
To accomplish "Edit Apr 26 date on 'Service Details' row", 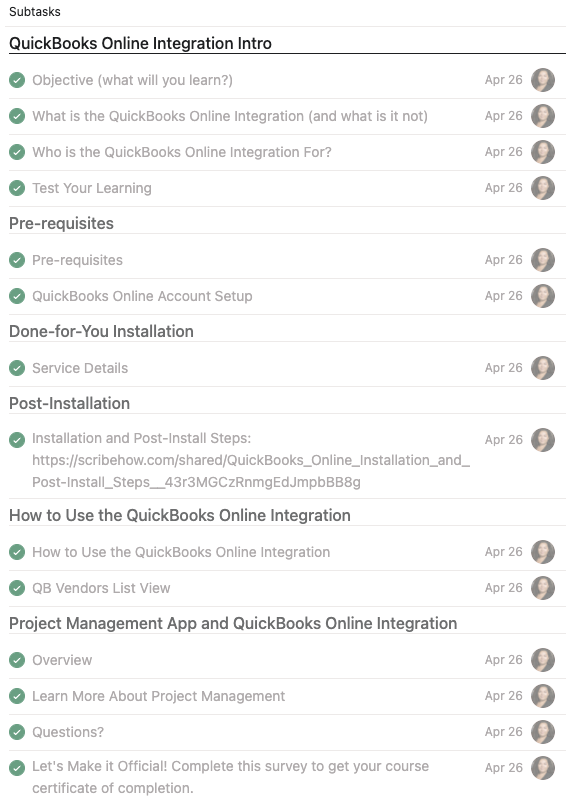I will point(504,368).
